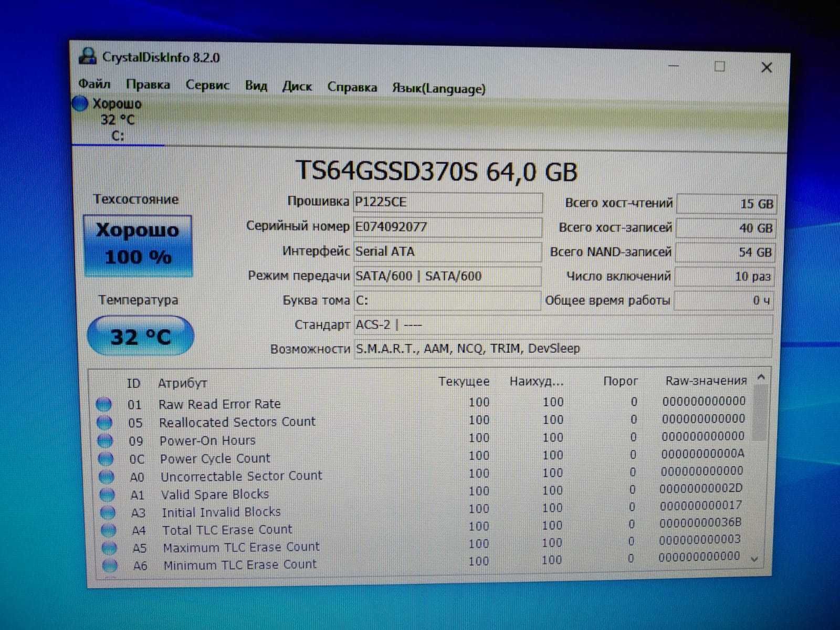Click the 32 °C temperature button

click(x=140, y=336)
